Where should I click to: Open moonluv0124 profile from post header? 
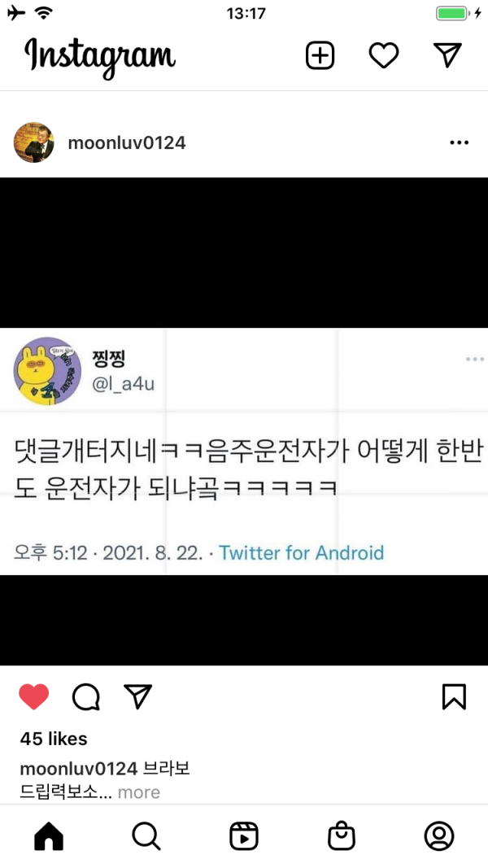[127, 143]
